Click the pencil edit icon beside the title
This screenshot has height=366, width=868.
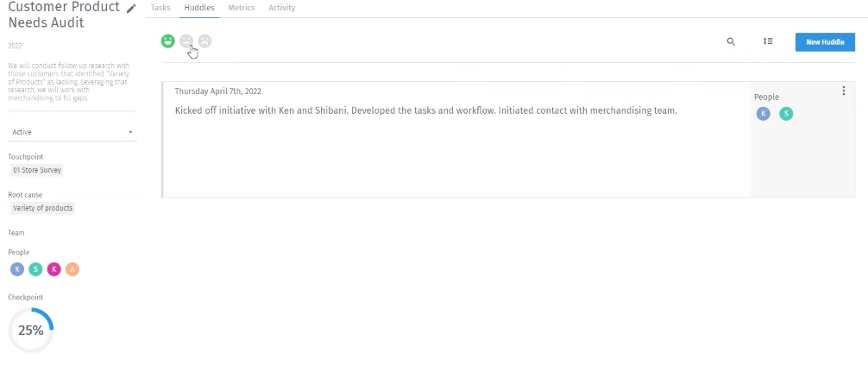point(131,9)
